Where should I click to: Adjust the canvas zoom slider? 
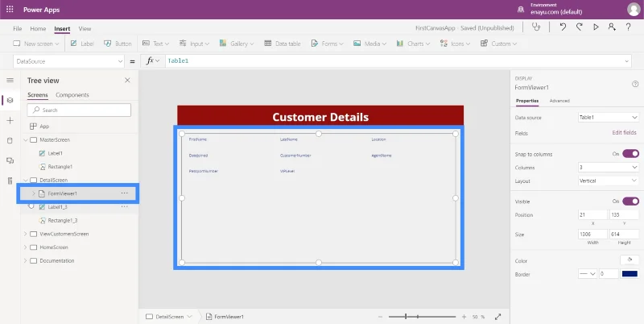coord(422,317)
